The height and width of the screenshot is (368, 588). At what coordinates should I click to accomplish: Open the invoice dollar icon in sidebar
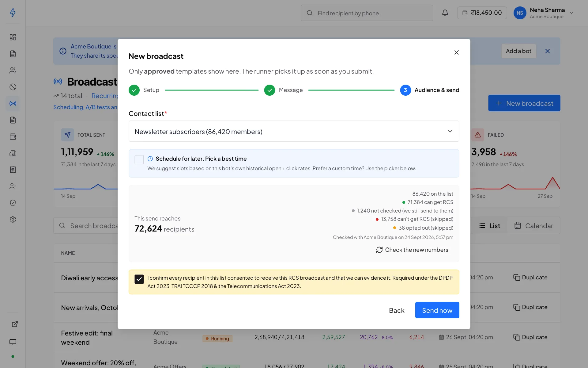pyautogui.click(x=13, y=170)
